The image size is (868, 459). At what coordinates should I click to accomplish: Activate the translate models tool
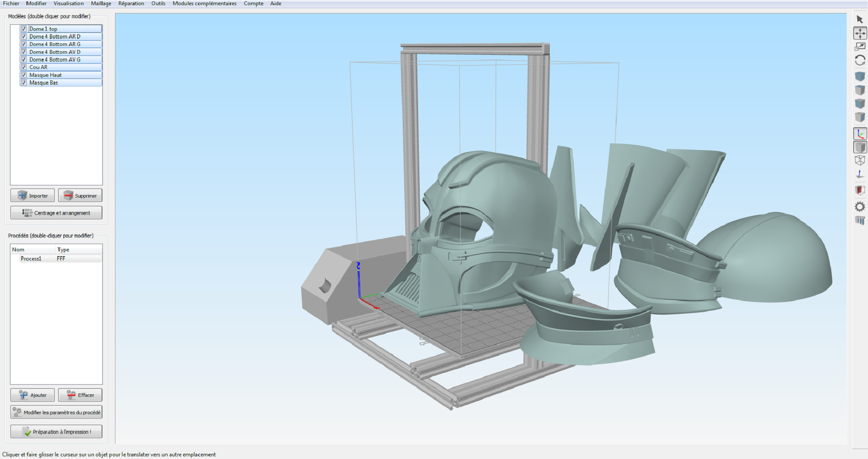[860, 33]
